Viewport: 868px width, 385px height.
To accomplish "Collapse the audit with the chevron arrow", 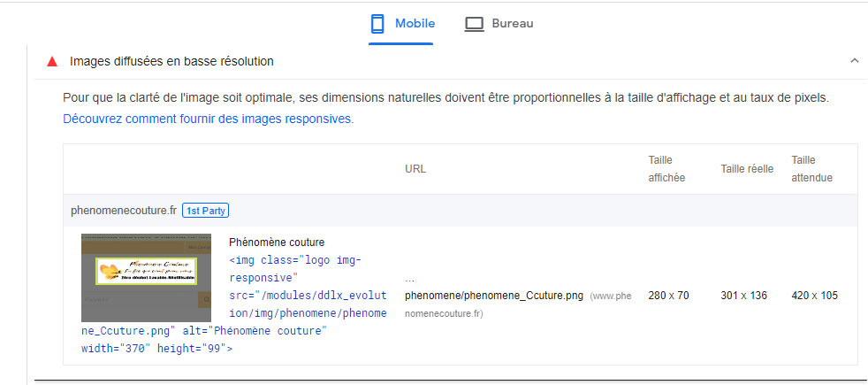I will pyautogui.click(x=854, y=61).
